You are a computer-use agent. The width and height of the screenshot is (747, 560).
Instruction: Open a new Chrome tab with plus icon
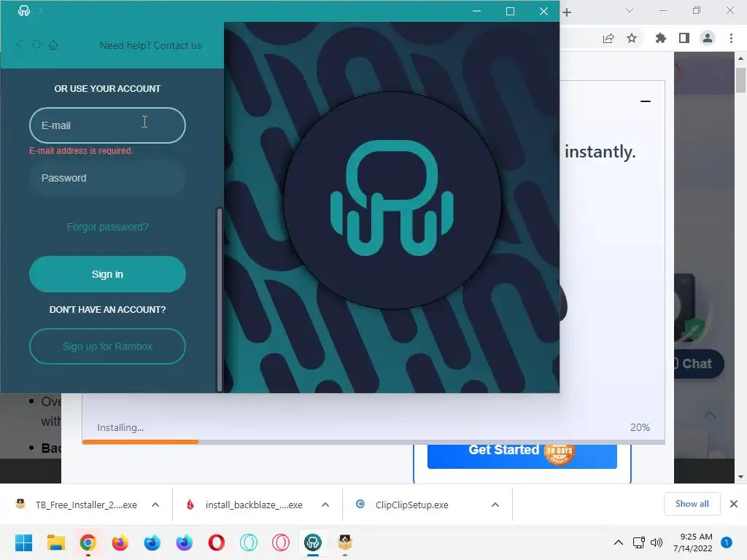click(x=567, y=12)
